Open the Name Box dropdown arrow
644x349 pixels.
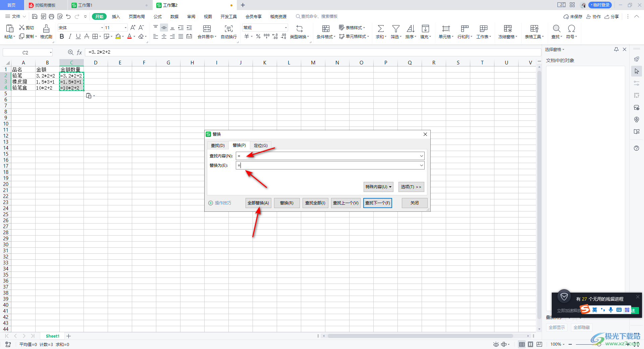pyautogui.click(x=51, y=52)
